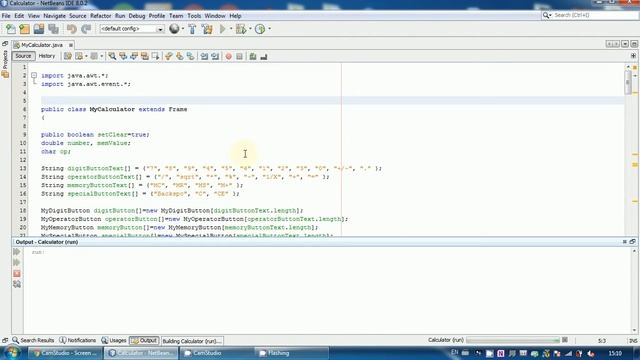The height and width of the screenshot is (360, 640).
Task: Cancel the Calculator (run) progress task
Action: (565, 340)
